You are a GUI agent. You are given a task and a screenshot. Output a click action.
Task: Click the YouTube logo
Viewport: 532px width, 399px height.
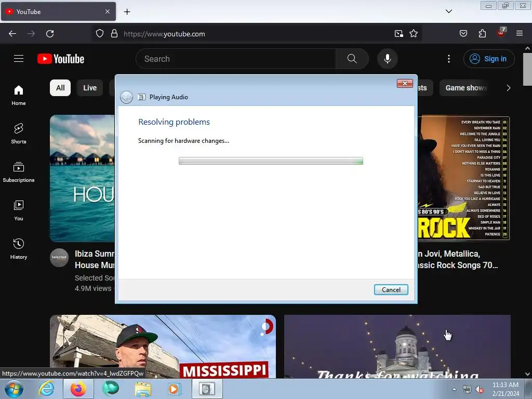click(61, 59)
